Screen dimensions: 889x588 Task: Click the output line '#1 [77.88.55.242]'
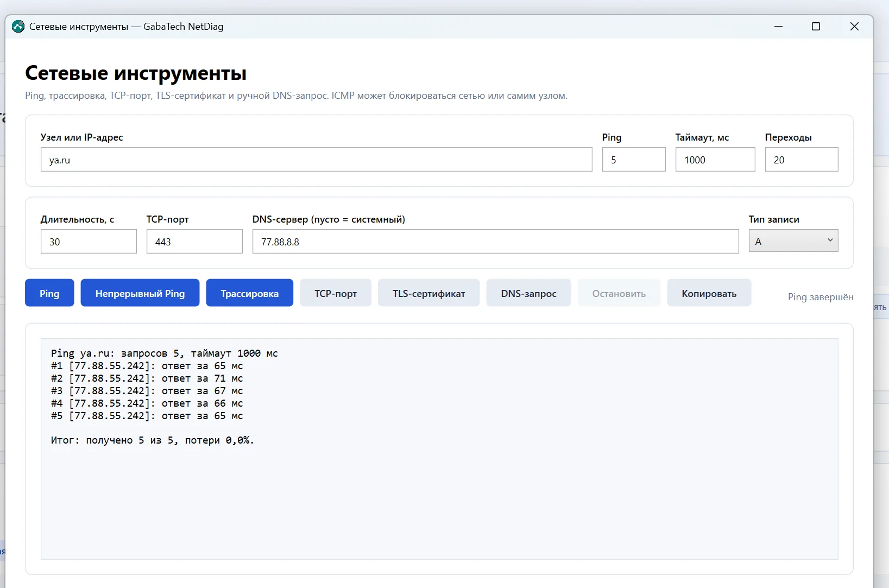point(147,366)
